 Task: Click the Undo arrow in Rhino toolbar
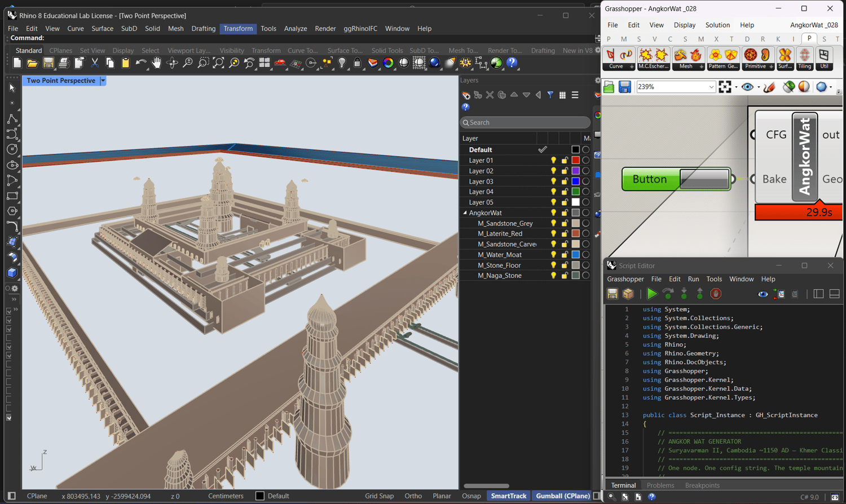140,63
